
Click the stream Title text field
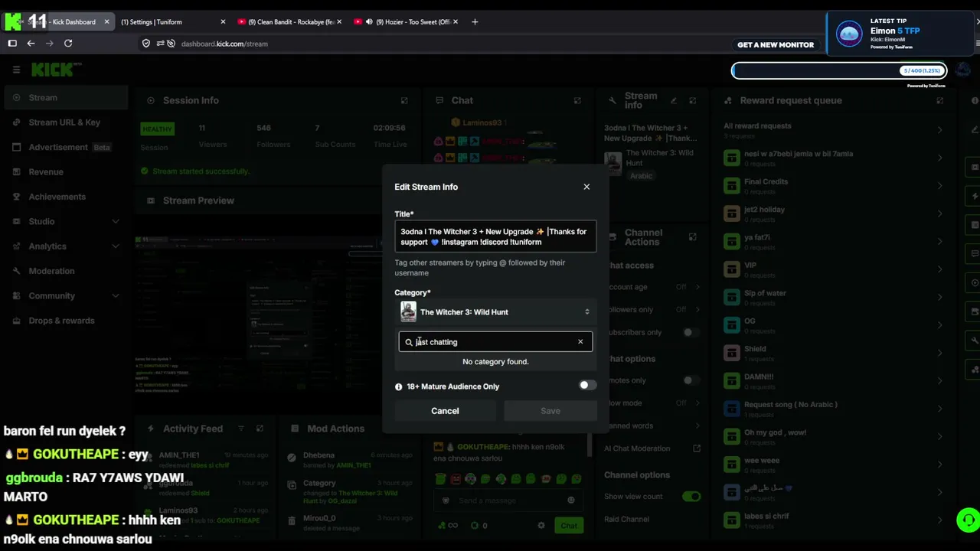pyautogui.click(x=495, y=236)
